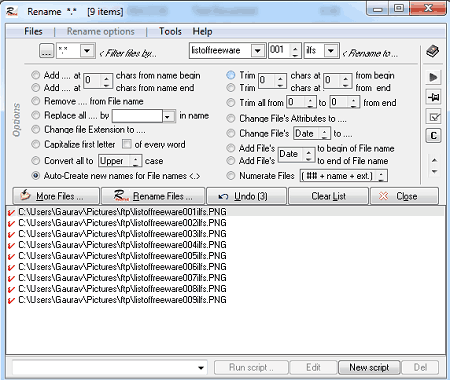Viewport: 450px width, 380px height.
Task: Click the Del script button
Action: coord(420,367)
